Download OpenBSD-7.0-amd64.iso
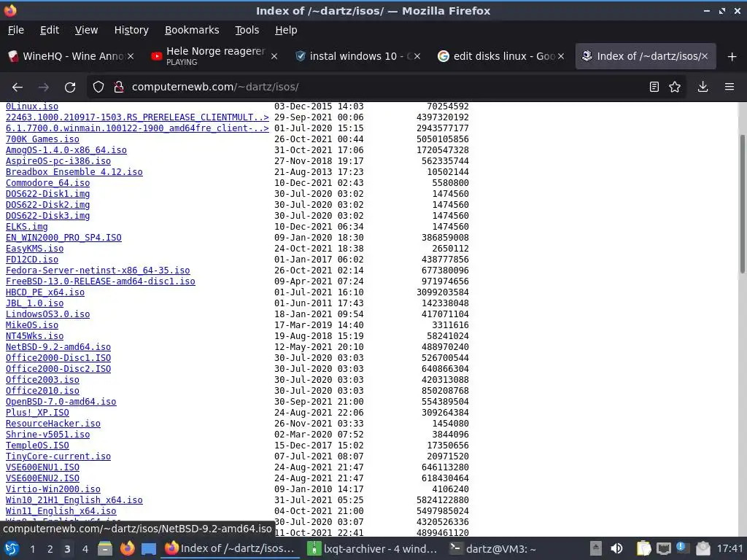Screen dimensions: 747x560 pyautogui.click(x=61, y=402)
